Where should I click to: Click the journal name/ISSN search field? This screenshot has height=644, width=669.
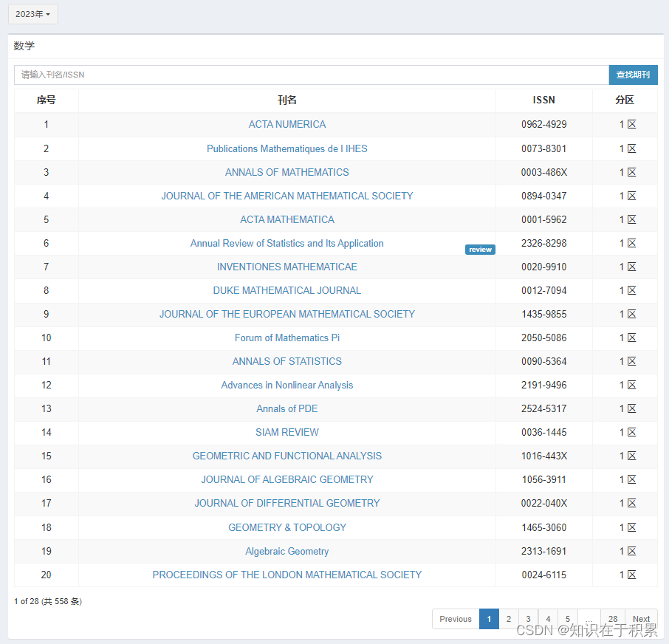312,75
